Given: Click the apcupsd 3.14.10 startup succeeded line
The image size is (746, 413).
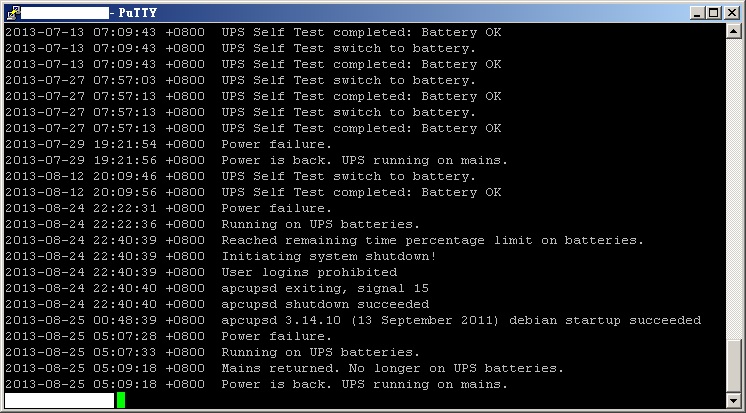Looking at the screenshot, I should 461,320.
